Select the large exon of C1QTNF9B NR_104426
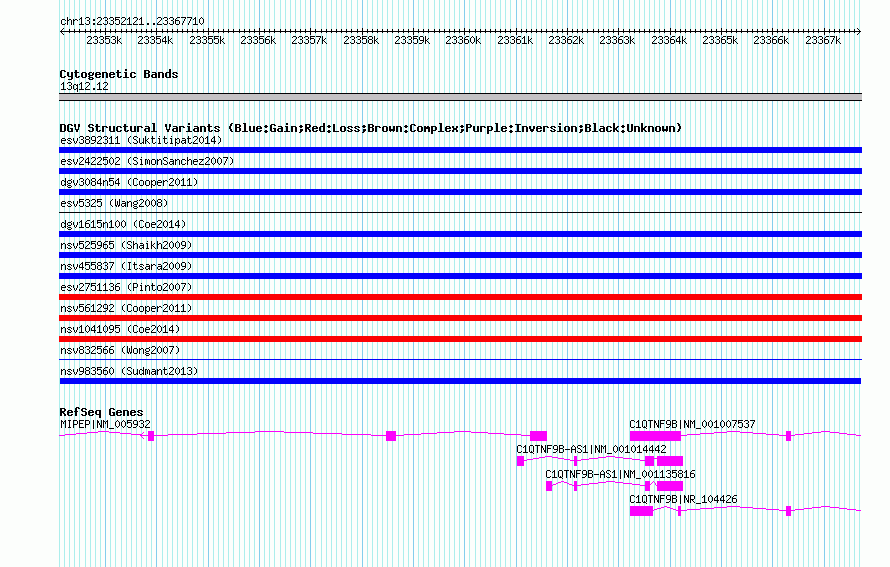890x567 pixels. pos(641,511)
